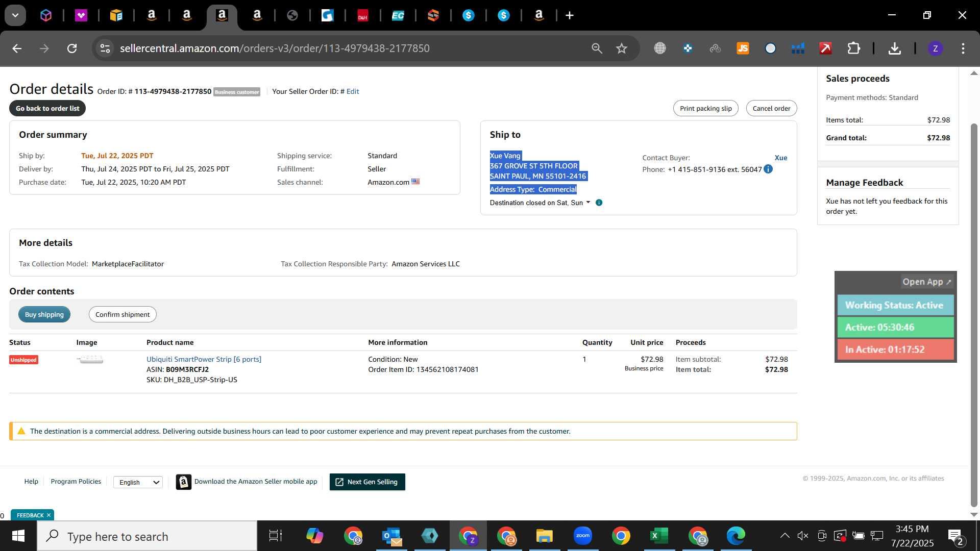The width and height of the screenshot is (980, 551).
Task: Click info icon next to Destination closed
Action: tap(599, 203)
